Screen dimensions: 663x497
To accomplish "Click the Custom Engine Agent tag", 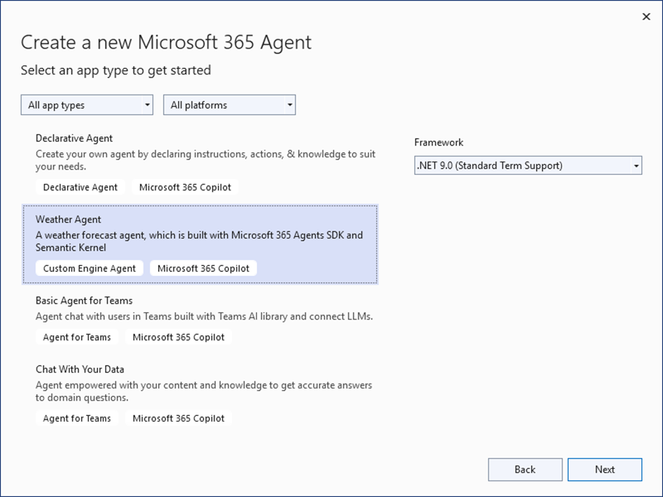I will [89, 268].
